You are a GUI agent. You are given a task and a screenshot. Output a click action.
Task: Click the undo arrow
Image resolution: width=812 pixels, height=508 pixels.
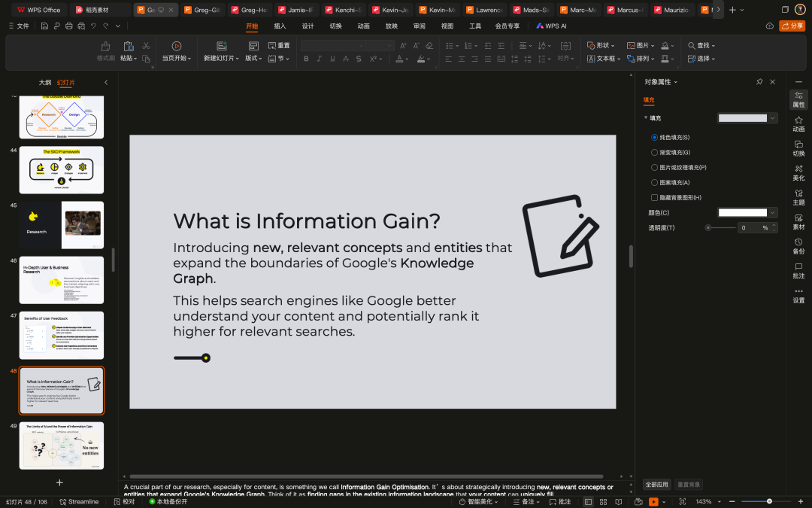tap(94, 26)
